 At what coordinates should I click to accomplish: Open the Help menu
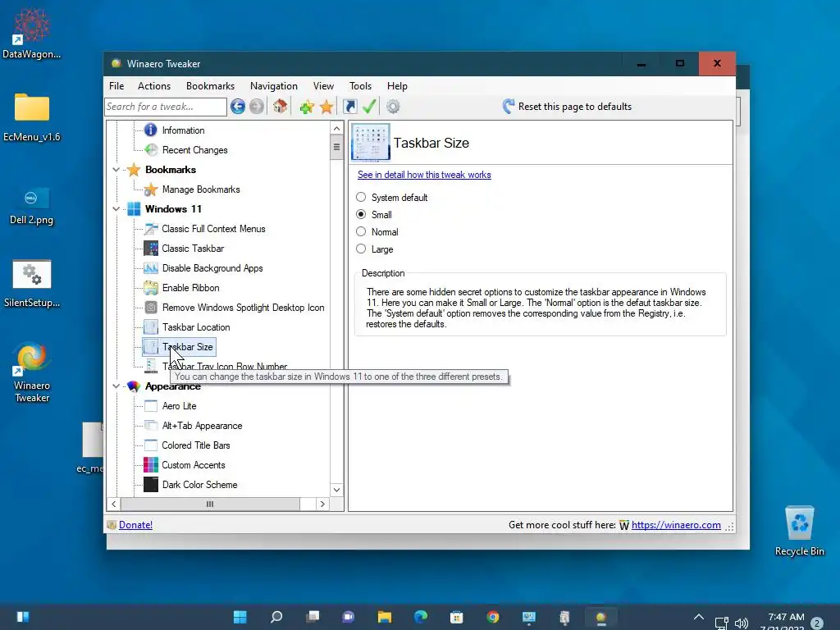coord(397,85)
